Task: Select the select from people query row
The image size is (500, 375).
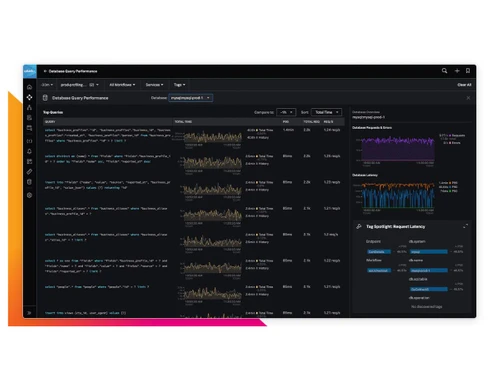Action: click(x=193, y=295)
